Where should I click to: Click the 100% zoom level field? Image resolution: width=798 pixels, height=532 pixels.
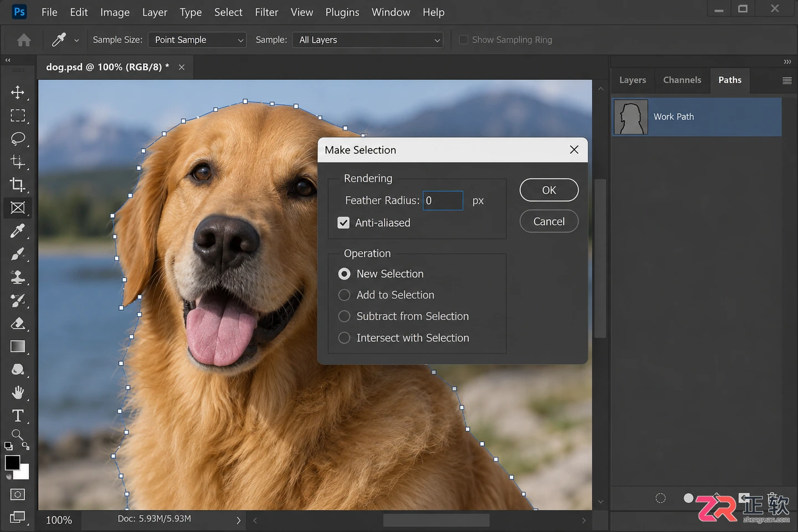tap(59, 520)
